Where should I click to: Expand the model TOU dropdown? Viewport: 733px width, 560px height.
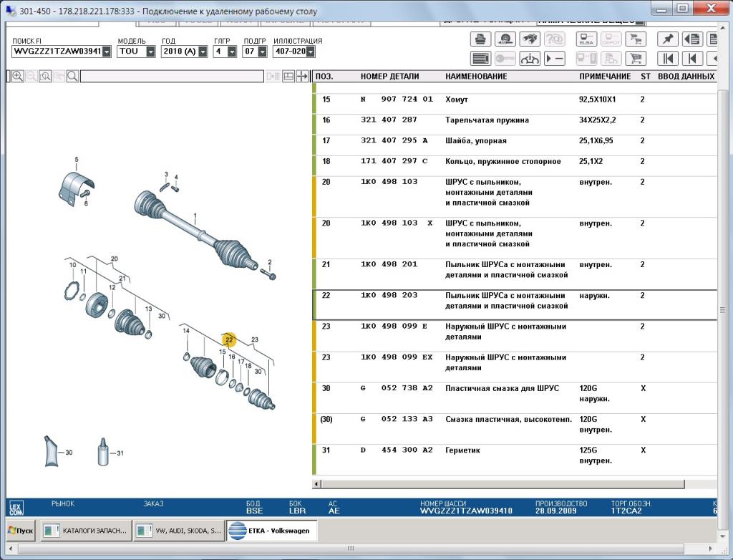150,52
